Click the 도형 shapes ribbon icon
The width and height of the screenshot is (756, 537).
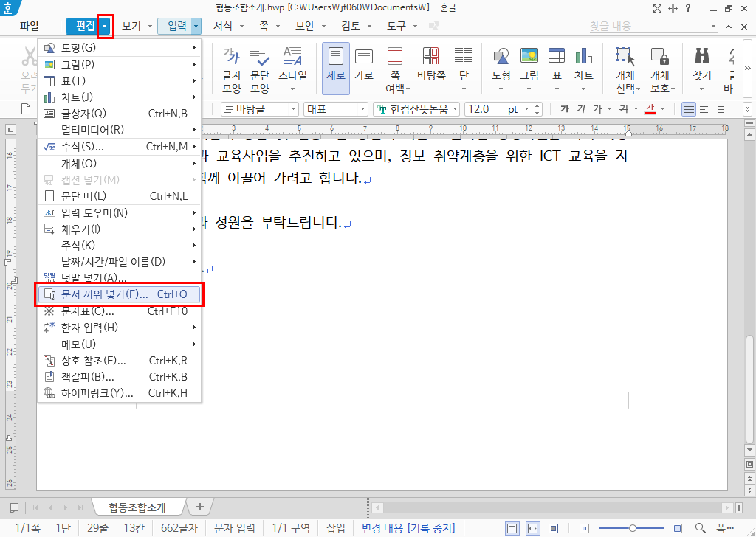[x=501, y=69]
